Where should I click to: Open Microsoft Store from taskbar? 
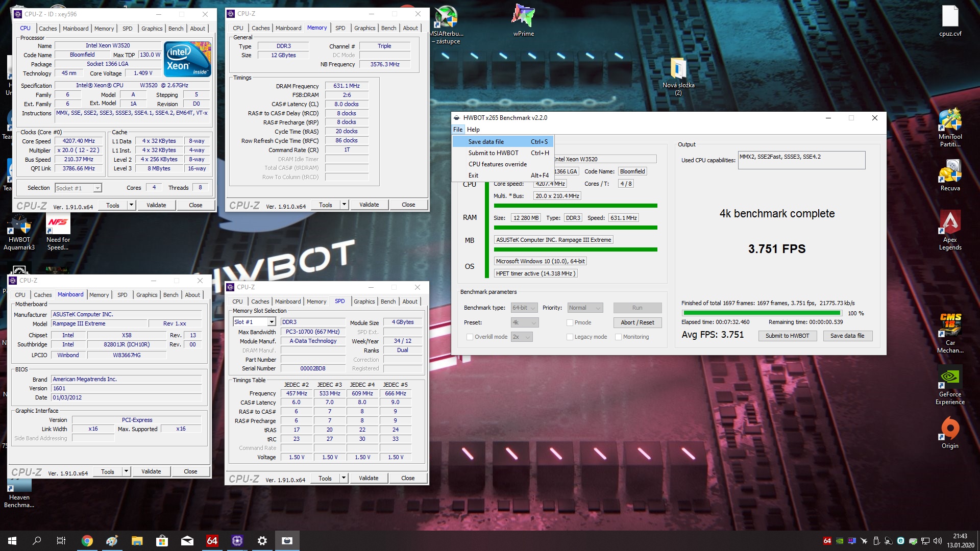(x=162, y=541)
